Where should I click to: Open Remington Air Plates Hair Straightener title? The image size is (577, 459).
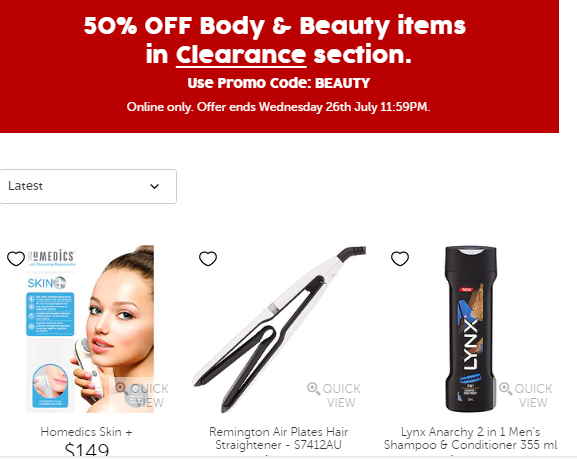pyautogui.click(x=279, y=438)
